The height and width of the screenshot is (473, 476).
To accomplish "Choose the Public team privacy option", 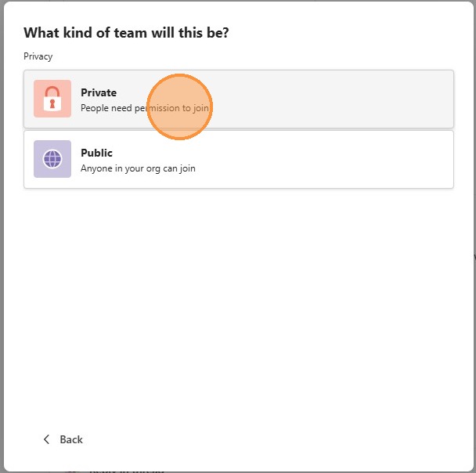I will pos(239,159).
